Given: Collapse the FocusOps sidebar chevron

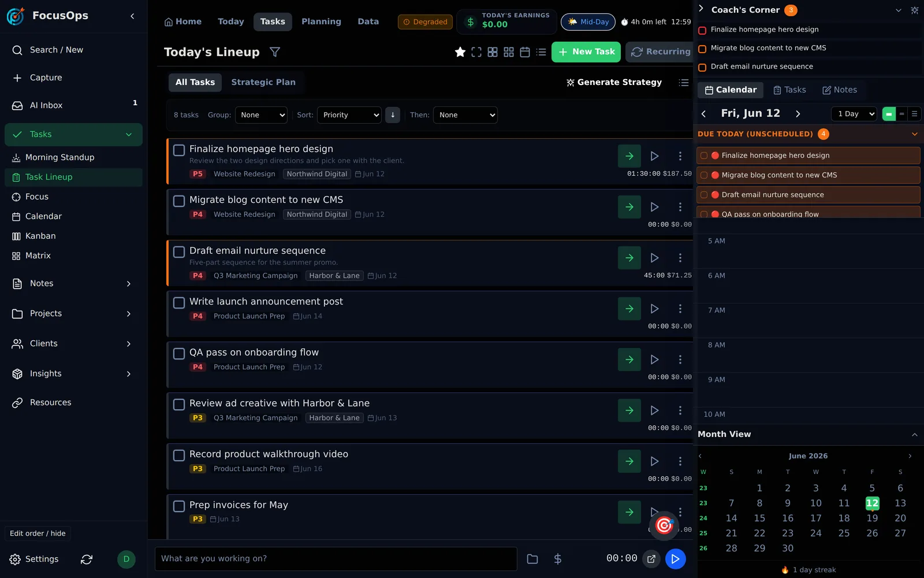Looking at the screenshot, I should [x=132, y=16].
